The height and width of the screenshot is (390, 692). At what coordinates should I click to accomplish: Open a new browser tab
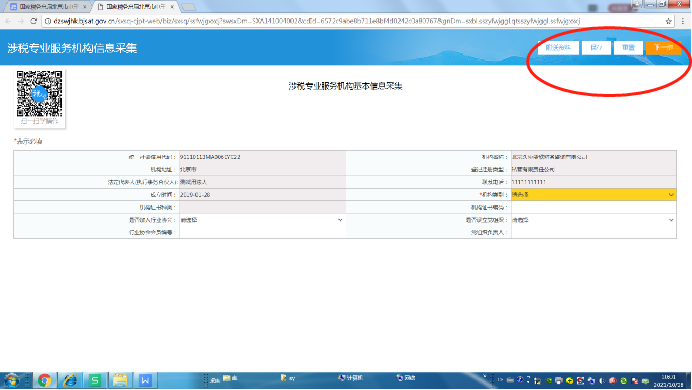[x=188, y=7]
